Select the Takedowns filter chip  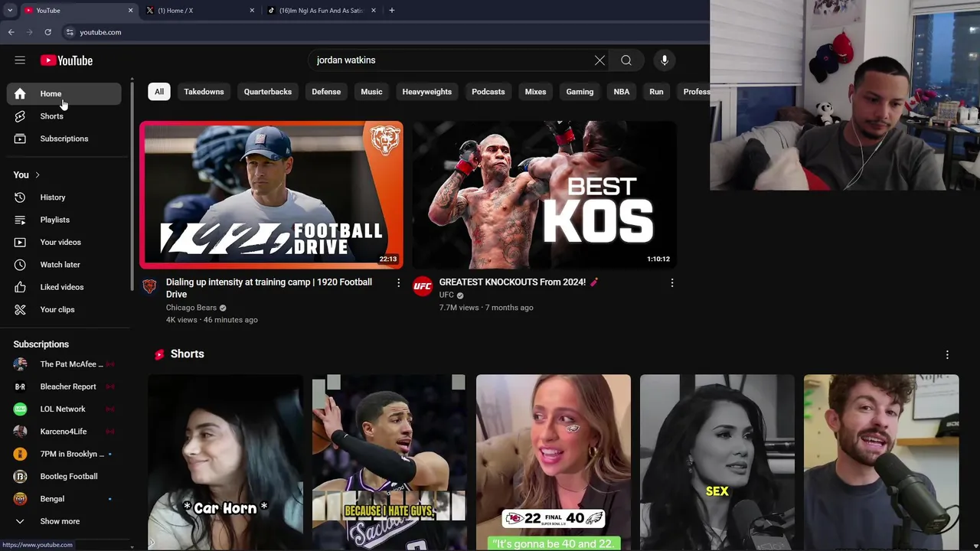click(204, 92)
